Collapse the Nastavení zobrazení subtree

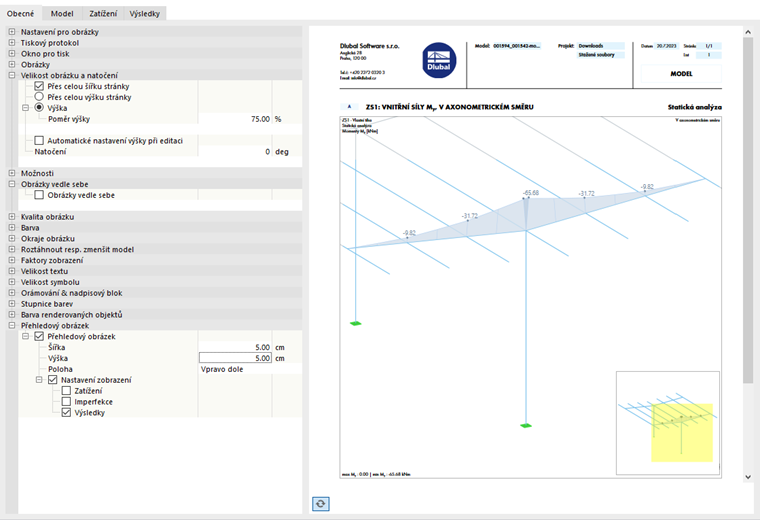coord(39,380)
